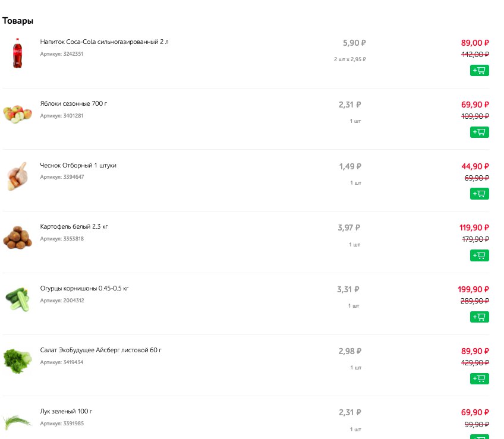Open Яблоки сезонные 700 г link
Image resolution: width=504 pixels, height=439 pixels.
pyautogui.click(x=74, y=103)
